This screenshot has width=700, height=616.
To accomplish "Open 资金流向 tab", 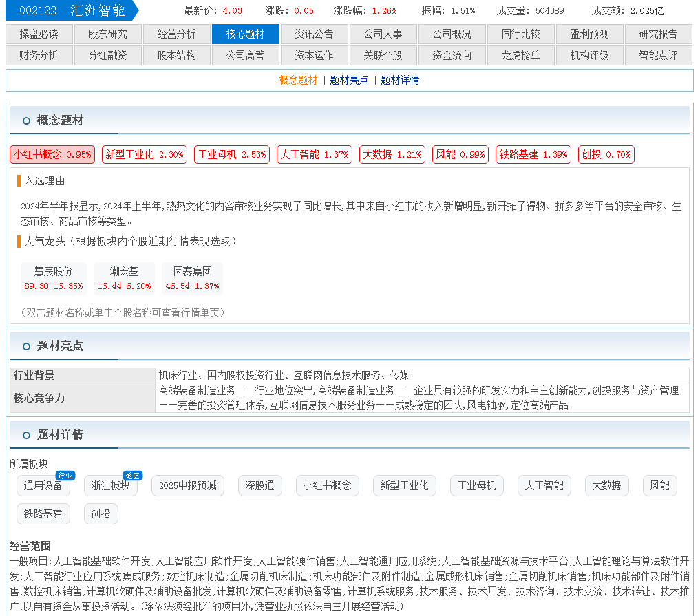I will (452, 56).
